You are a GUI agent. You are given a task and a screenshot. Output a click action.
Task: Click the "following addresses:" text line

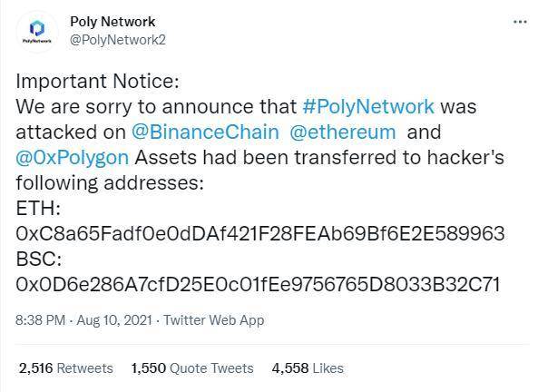[x=110, y=183]
